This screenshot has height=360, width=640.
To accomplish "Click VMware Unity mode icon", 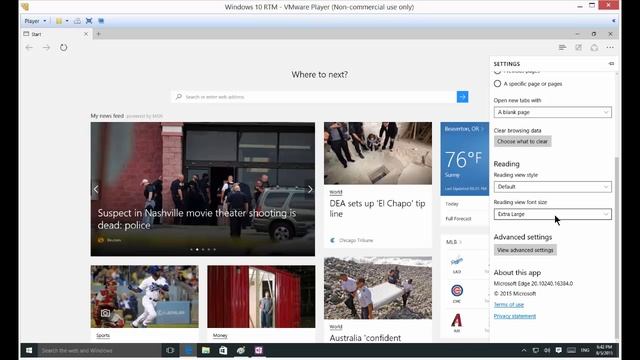I will click(101, 21).
